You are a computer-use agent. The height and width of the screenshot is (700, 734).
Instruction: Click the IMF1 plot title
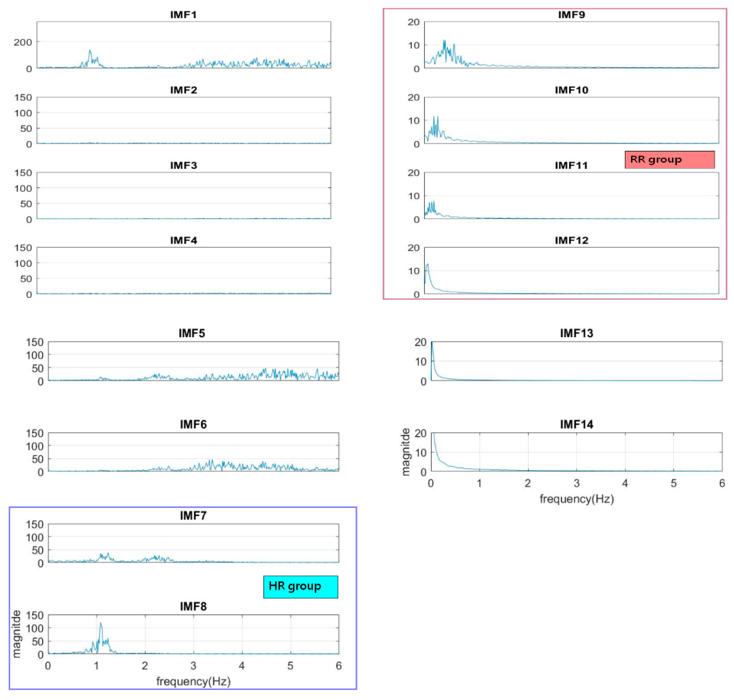tap(183, 15)
